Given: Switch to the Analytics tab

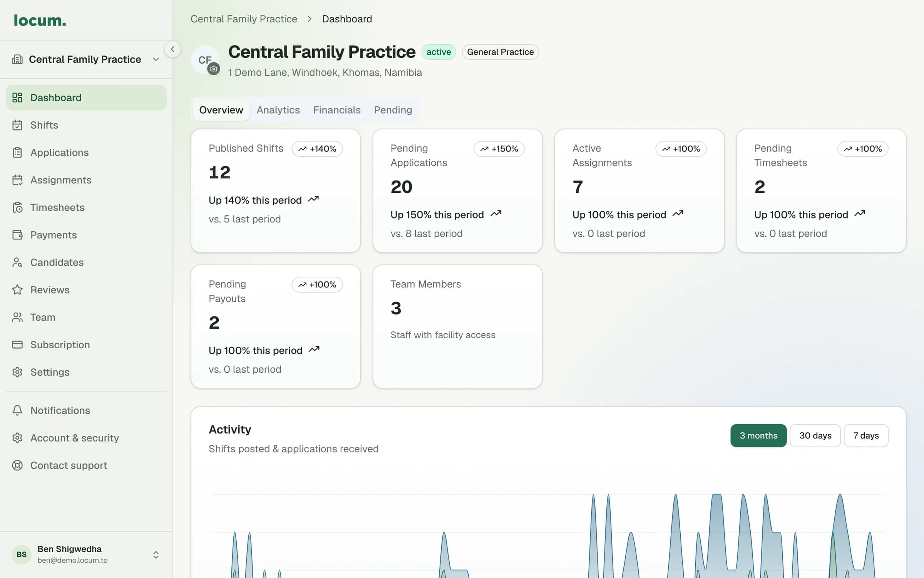Looking at the screenshot, I should [278, 110].
